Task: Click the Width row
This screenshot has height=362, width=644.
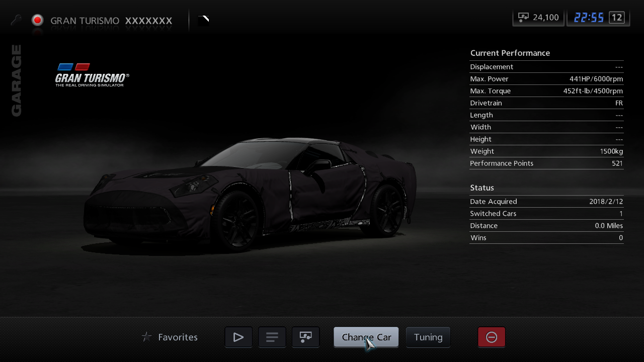Action: (546, 127)
